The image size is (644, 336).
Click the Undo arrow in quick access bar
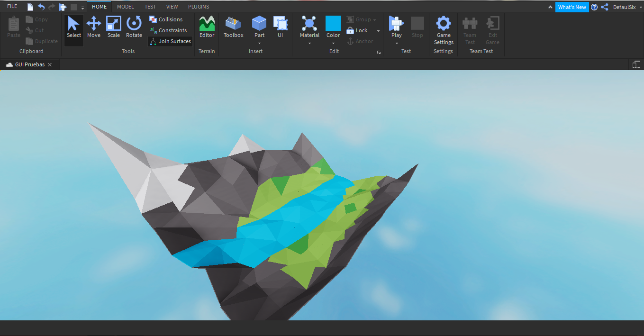coord(41,7)
